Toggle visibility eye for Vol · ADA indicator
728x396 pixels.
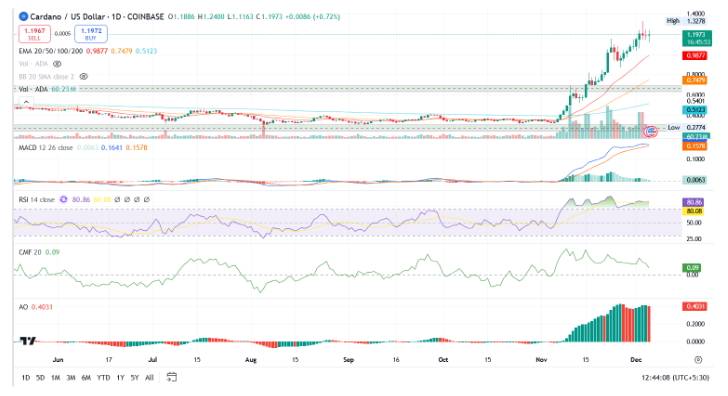pyautogui.click(x=57, y=64)
